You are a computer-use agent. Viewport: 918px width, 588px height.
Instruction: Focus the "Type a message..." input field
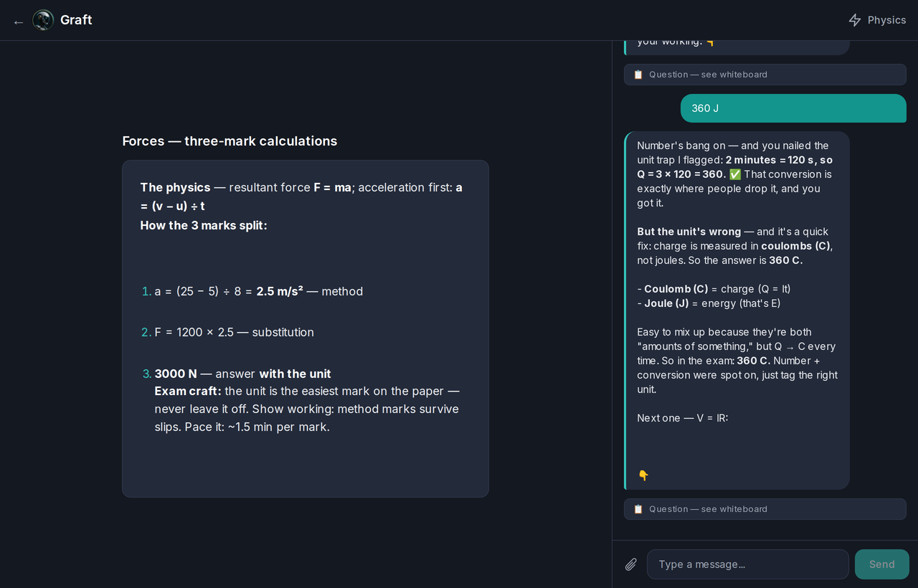pos(748,564)
